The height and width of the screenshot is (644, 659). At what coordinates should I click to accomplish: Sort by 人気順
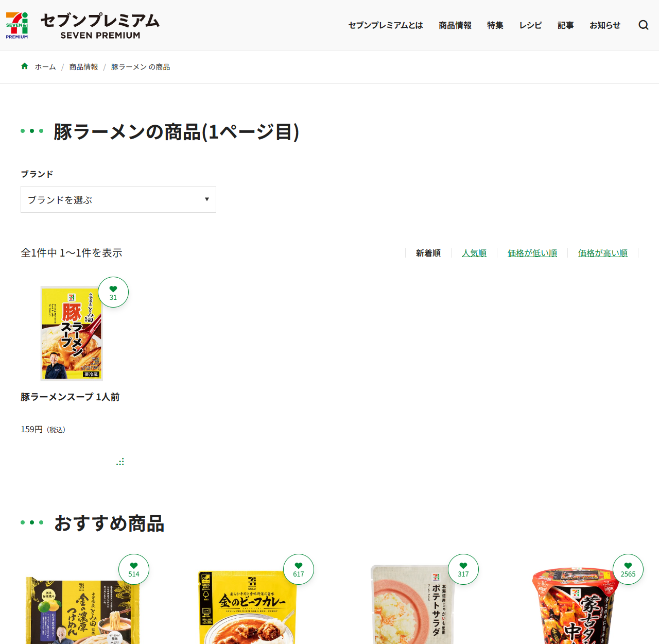[474, 253]
